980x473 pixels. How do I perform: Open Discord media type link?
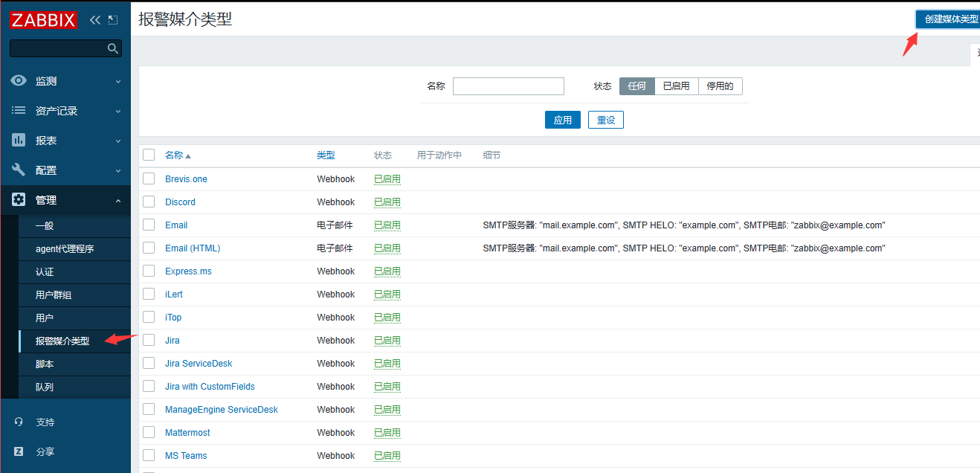(180, 202)
